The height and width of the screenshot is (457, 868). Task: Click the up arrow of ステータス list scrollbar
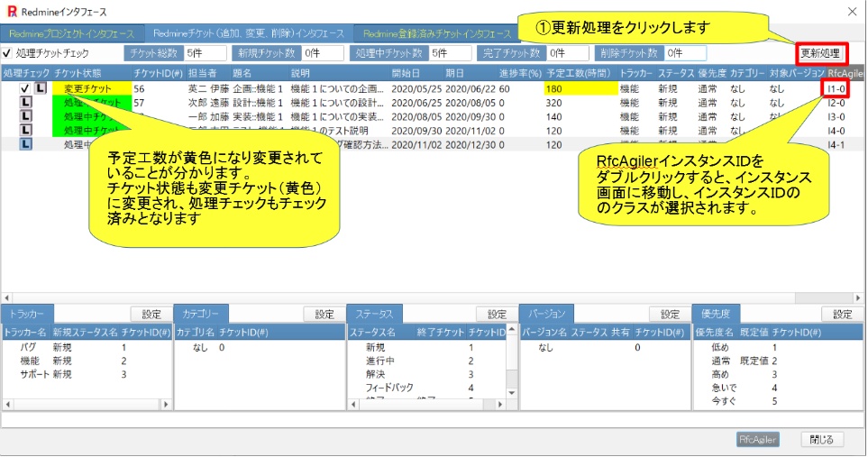pyautogui.click(x=511, y=330)
